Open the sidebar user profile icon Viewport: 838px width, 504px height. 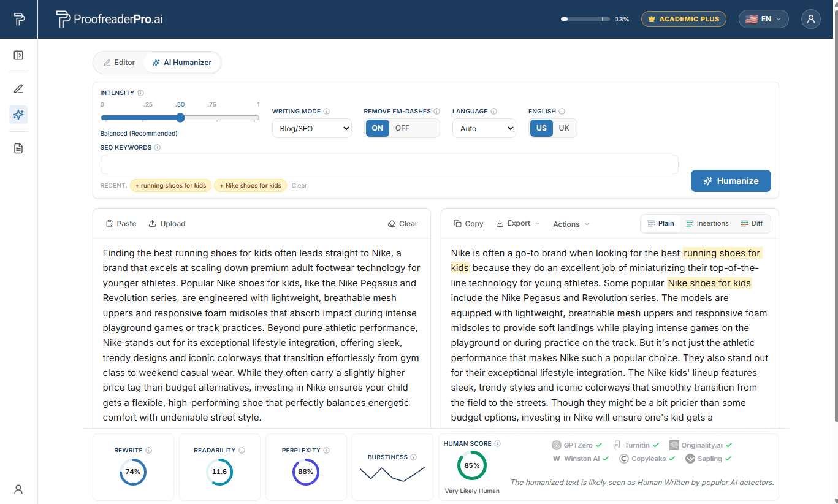pyautogui.click(x=18, y=489)
